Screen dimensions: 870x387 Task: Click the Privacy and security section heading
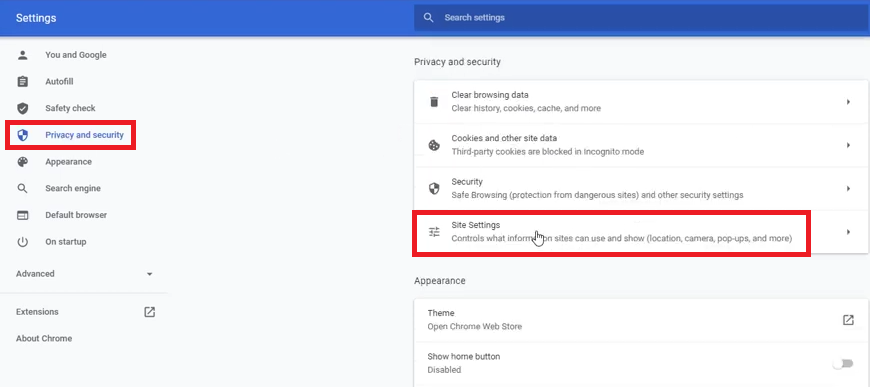pyautogui.click(x=457, y=62)
